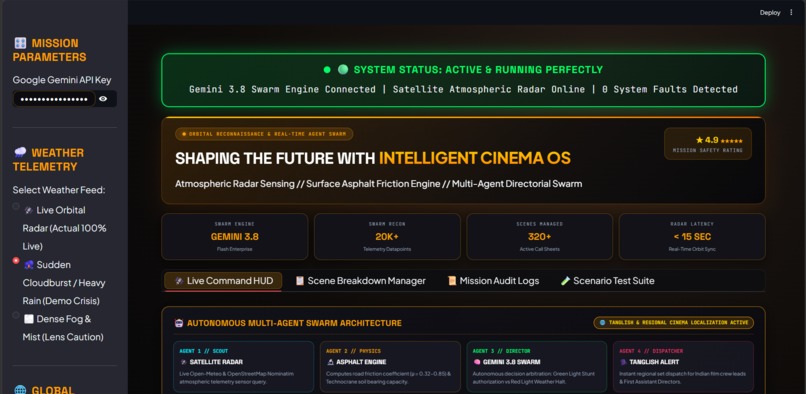Click the 'Atmospheric Radar Sensing' subtitle line
The height and width of the screenshot is (394, 806).
click(x=378, y=184)
